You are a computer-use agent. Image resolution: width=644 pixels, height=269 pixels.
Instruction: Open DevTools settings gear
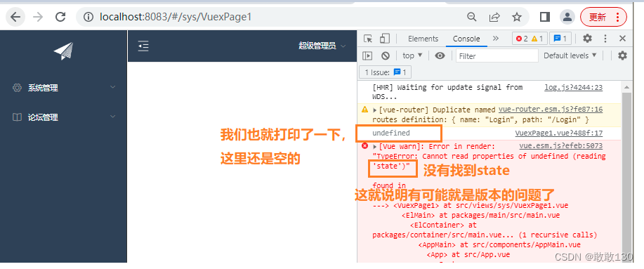pos(588,39)
